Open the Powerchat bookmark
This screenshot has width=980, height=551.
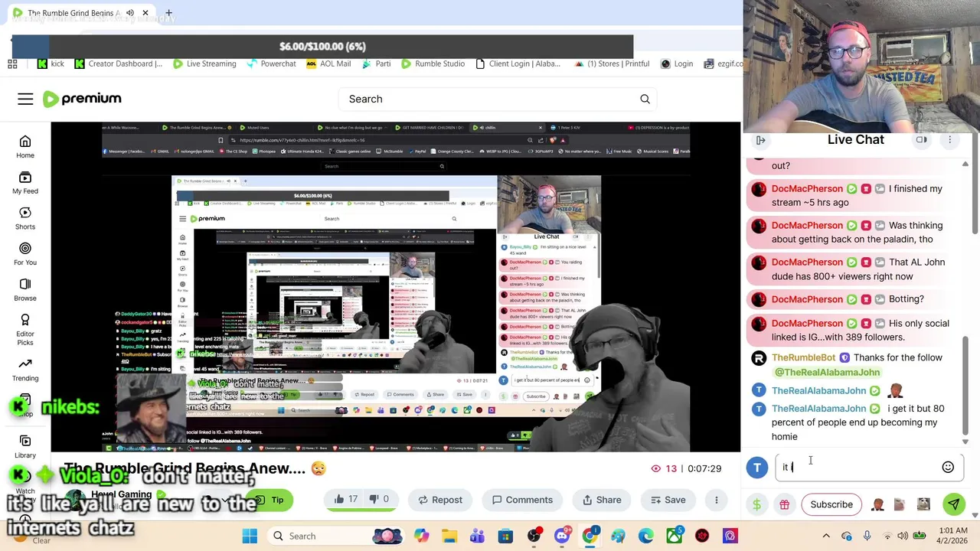point(270,64)
